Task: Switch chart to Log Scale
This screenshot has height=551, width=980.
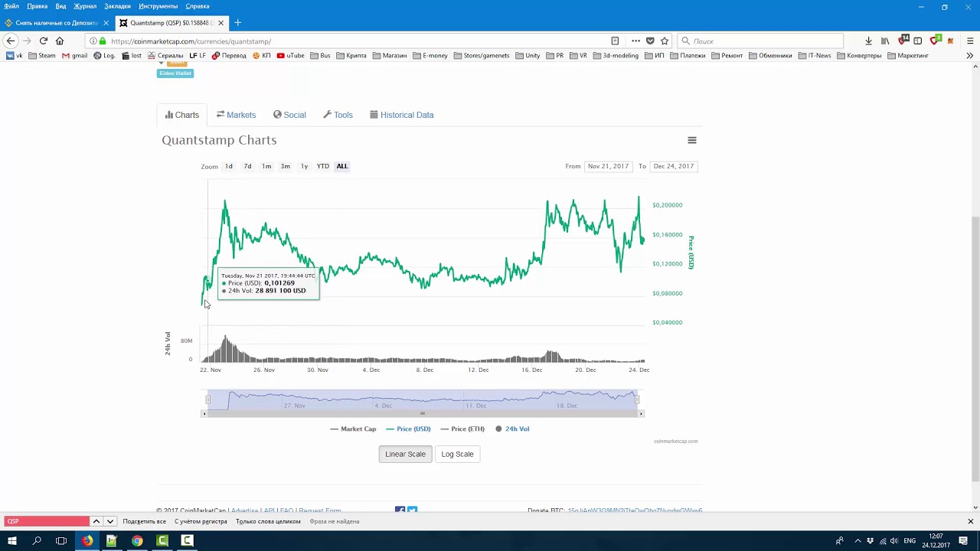Action: coord(457,454)
